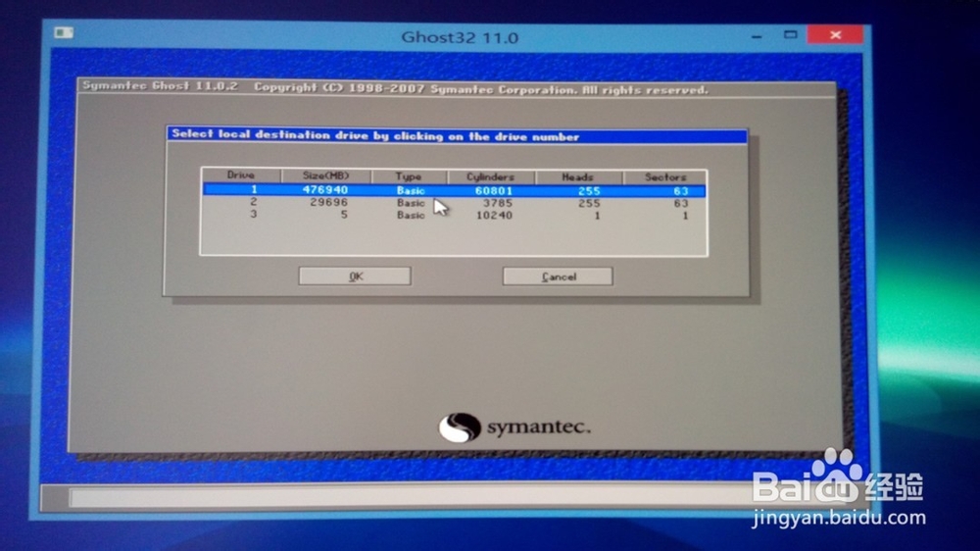
Task: Select drive 3 row number
Action: pyautogui.click(x=253, y=214)
